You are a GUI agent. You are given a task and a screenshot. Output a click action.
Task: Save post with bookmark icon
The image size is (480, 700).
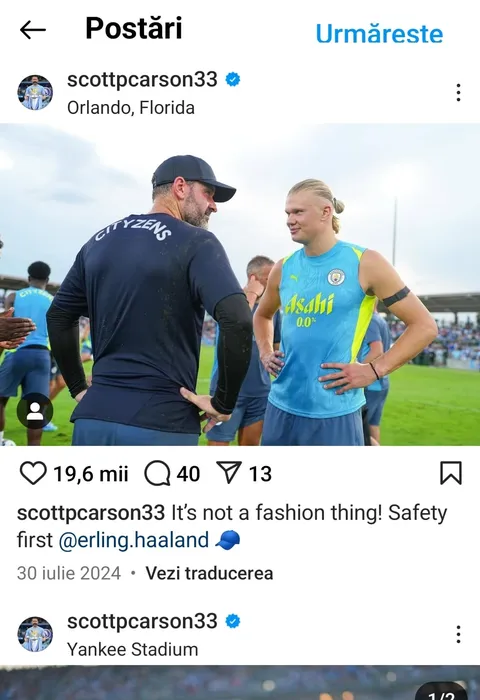(451, 473)
